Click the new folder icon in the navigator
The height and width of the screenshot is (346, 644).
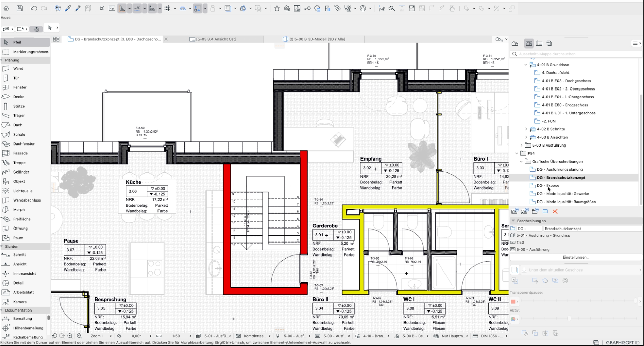[x=535, y=211]
